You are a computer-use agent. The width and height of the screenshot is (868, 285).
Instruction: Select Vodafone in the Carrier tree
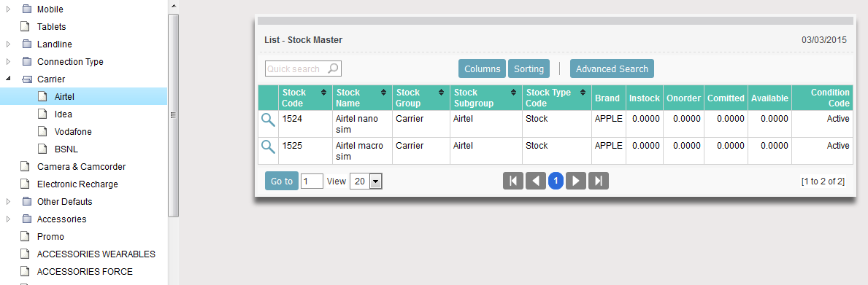(x=73, y=131)
